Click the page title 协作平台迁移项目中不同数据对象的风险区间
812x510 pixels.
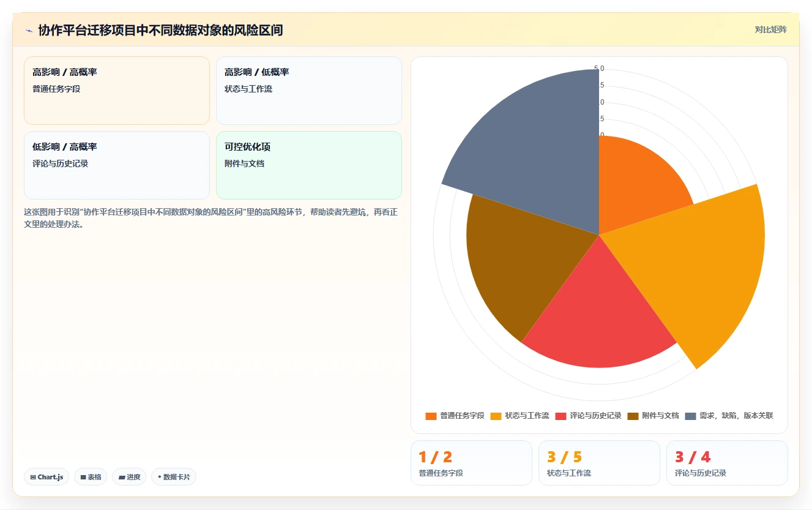(160, 30)
